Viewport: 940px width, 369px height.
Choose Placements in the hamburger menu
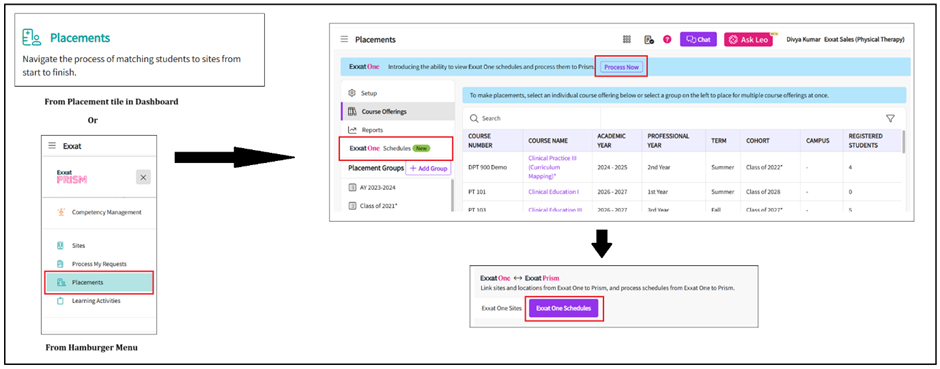click(x=100, y=282)
